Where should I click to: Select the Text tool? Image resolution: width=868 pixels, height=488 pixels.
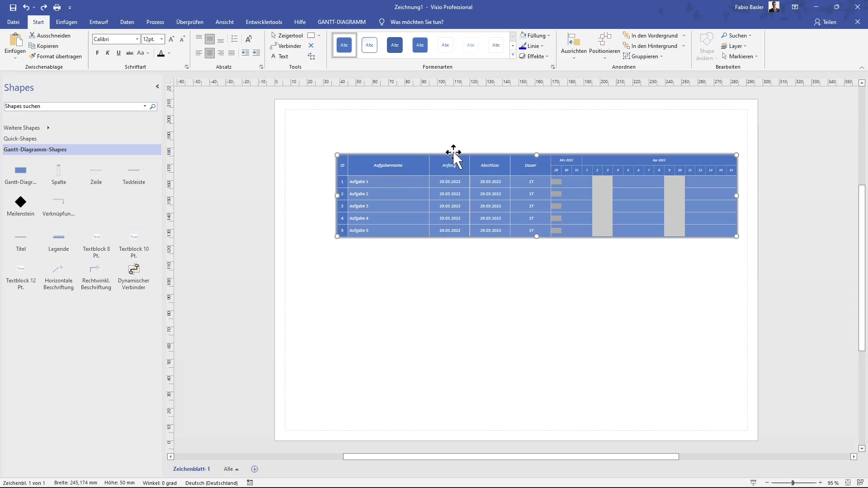281,56
